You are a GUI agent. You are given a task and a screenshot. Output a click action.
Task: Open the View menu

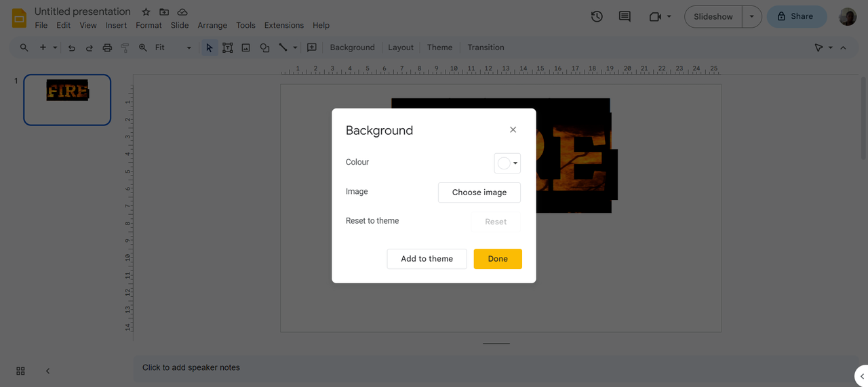pyautogui.click(x=88, y=25)
